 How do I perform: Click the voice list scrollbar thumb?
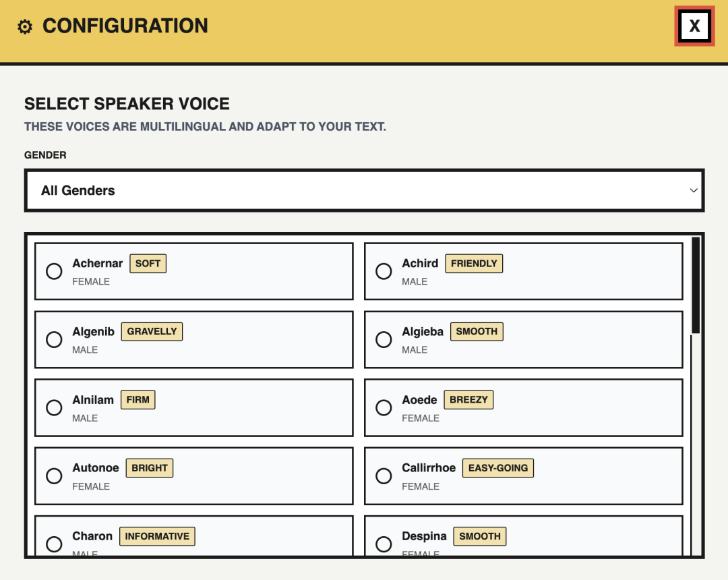tap(696, 285)
